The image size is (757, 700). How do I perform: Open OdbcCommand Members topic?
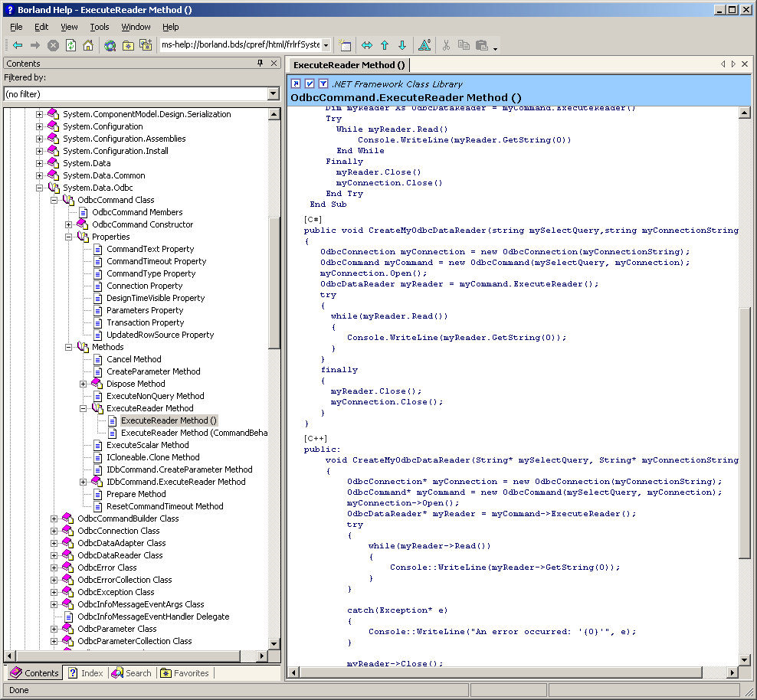pyautogui.click(x=137, y=212)
